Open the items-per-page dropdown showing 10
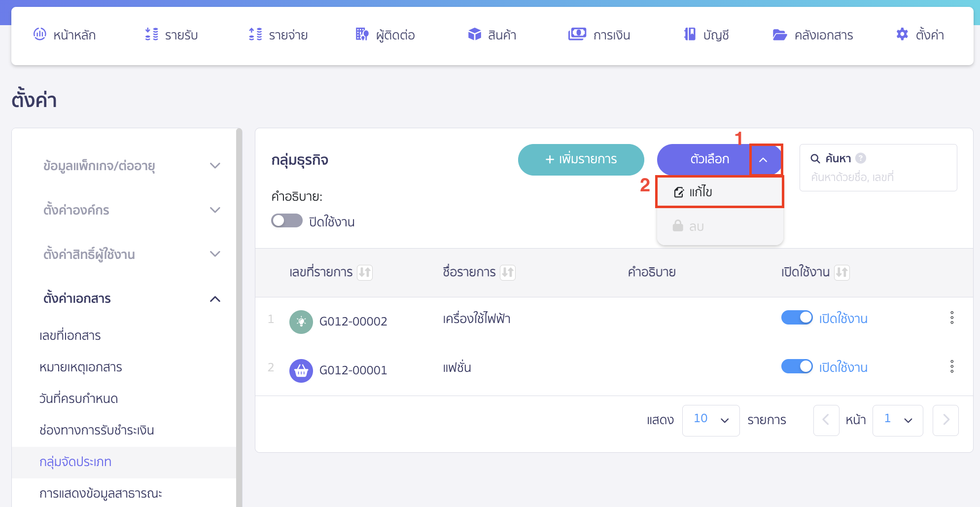The width and height of the screenshot is (980, 507). pos(711,420)
